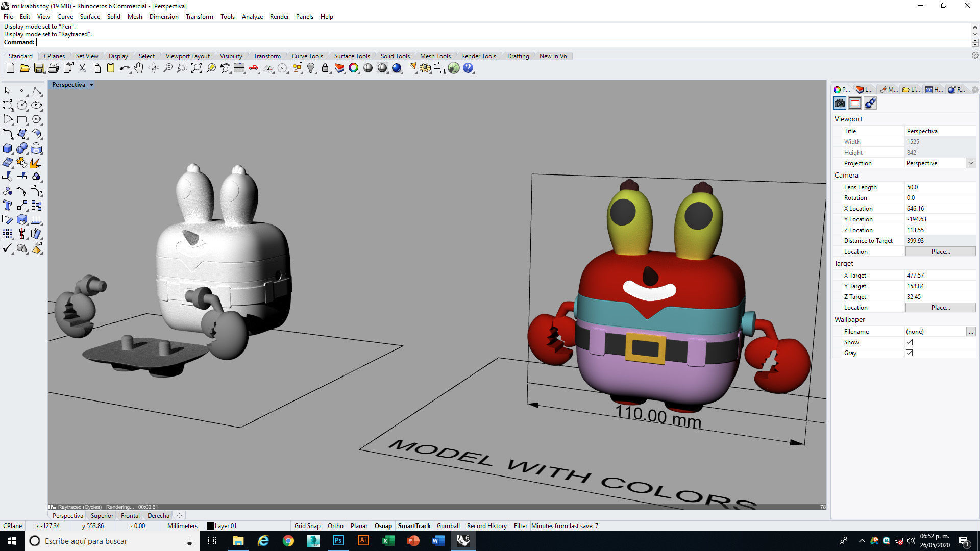The width and height of the screenshot is (980, 551).
Task: Switch to the Mesh Tools toolbar tab
Action: pyautogui.click(x=435, y=56)
